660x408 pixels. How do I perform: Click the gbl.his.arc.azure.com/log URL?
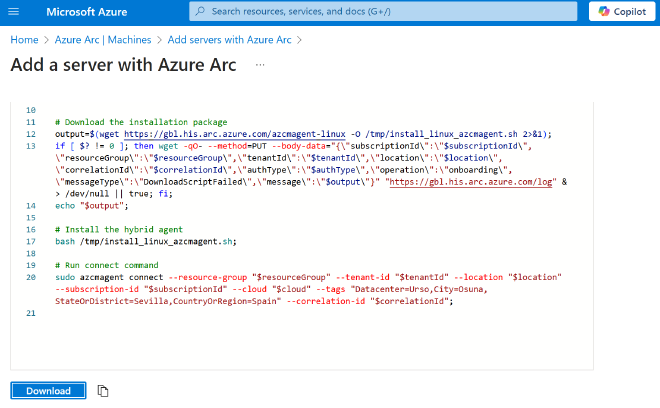471,182
